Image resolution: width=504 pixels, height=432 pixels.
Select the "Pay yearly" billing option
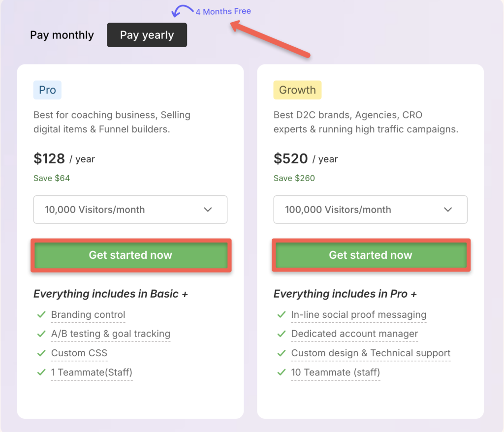click(x=147, y=35)
